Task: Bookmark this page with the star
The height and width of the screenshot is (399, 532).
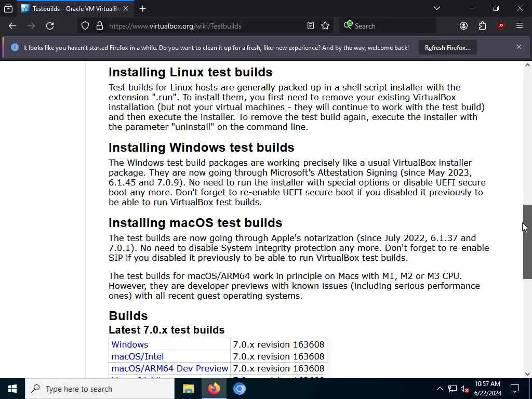Action: click(x=325, y=26)
